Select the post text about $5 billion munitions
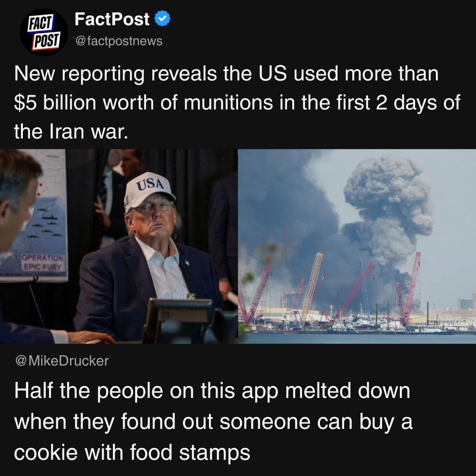Viewport: 476px width, 476px height. click(x=237, y=103)
